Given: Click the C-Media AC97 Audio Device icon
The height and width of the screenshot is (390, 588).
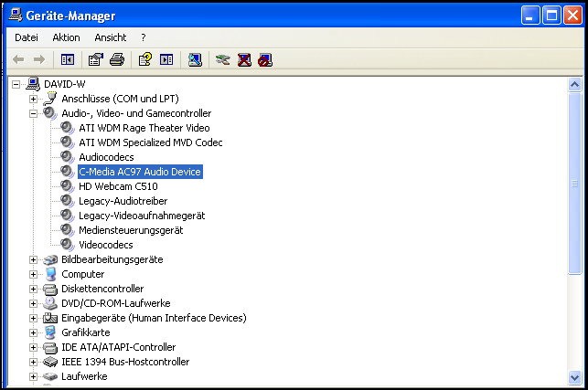Looking at the screenshot, I should point(68,172).
